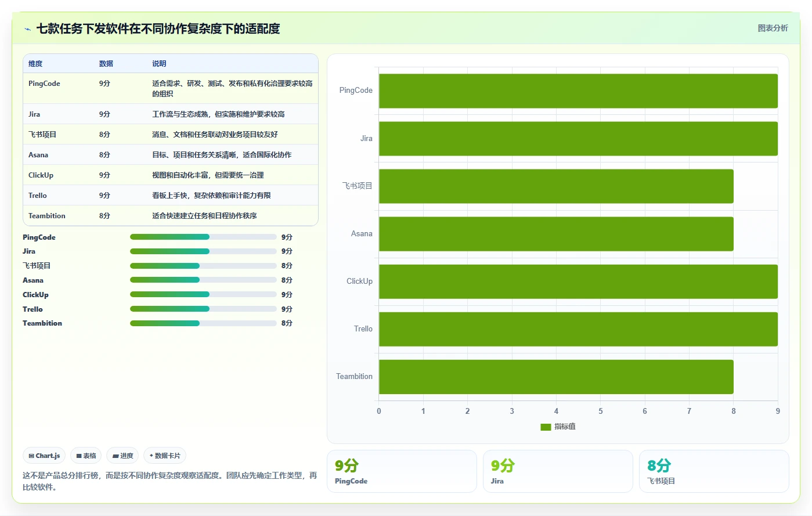Click the Trello bar in the chart
The image size is (812, 516).
(x=578, y=329)
